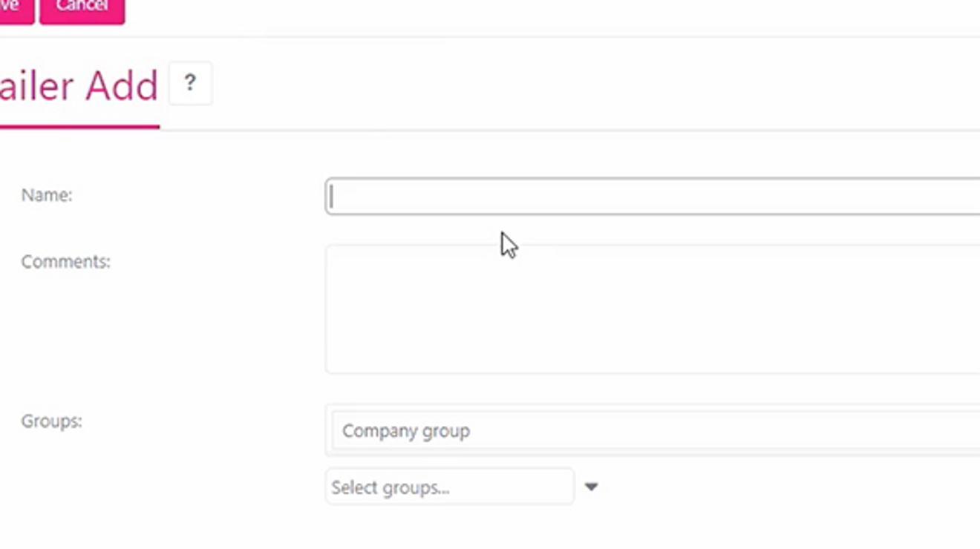Open the help icon beside Mailer Add
The image size is (980, 549).
click(x=191, y=85)
